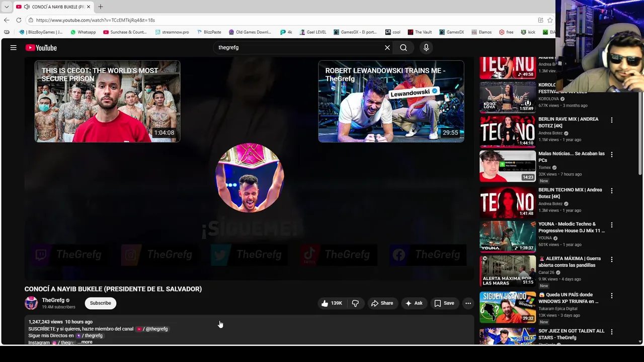Open options for Got Talent video

[x=612, y=332]
